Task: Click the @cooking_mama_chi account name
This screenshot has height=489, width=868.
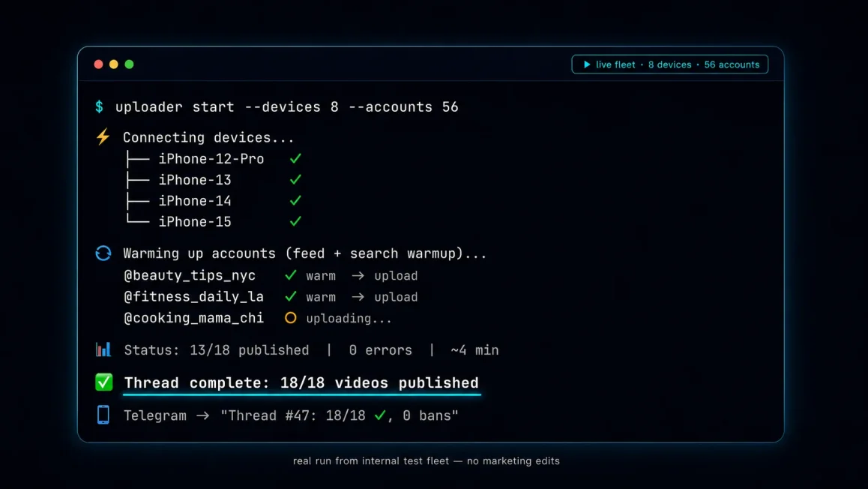Action: (193, 318)
